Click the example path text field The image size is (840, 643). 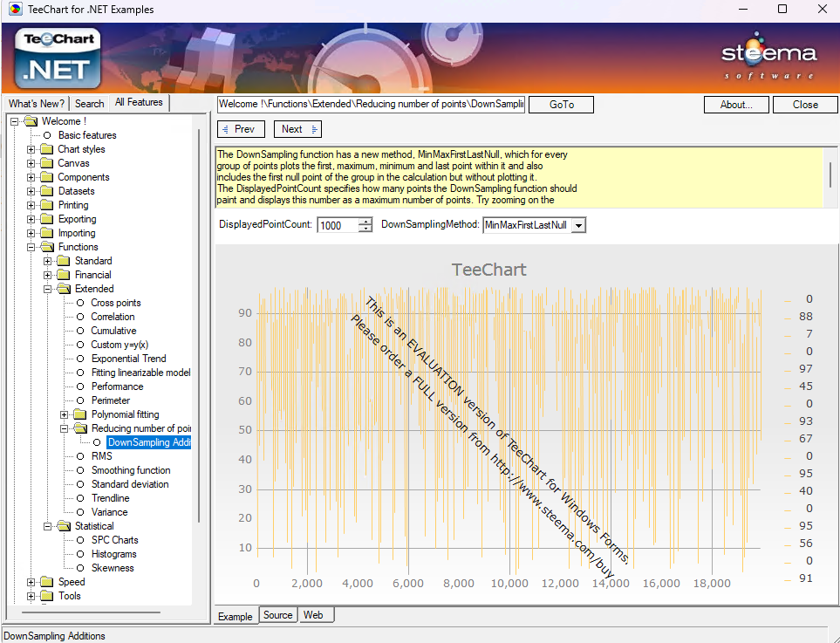tap(372, 104)
